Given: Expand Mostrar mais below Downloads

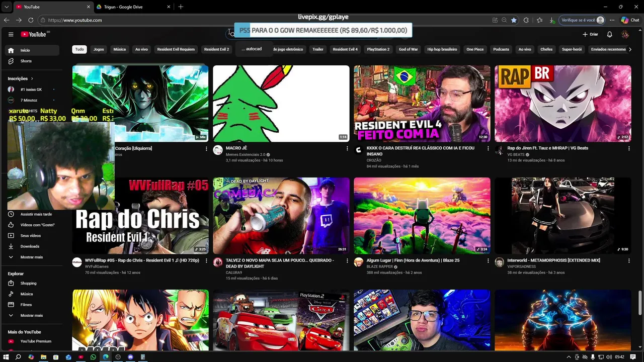Looking at the screenshot, I should coord(33,257).
